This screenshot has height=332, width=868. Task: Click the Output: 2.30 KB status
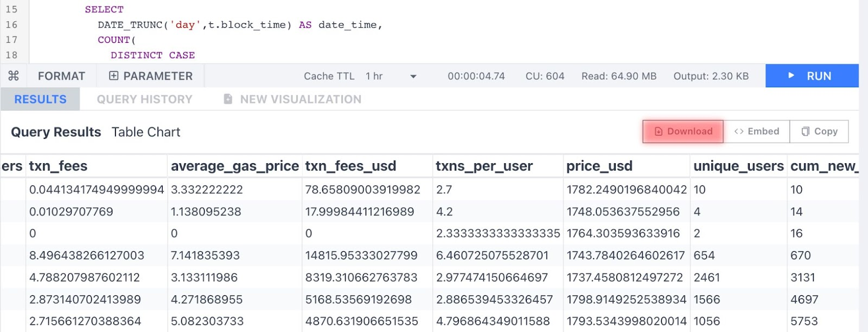pyautogui.click(x=711, y=76)
